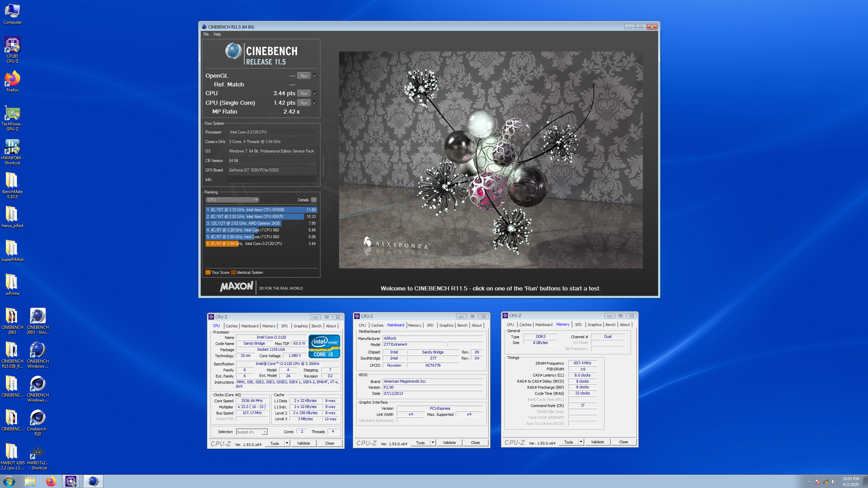Open About tab in Memory CPU-Z window

(625, 325)
